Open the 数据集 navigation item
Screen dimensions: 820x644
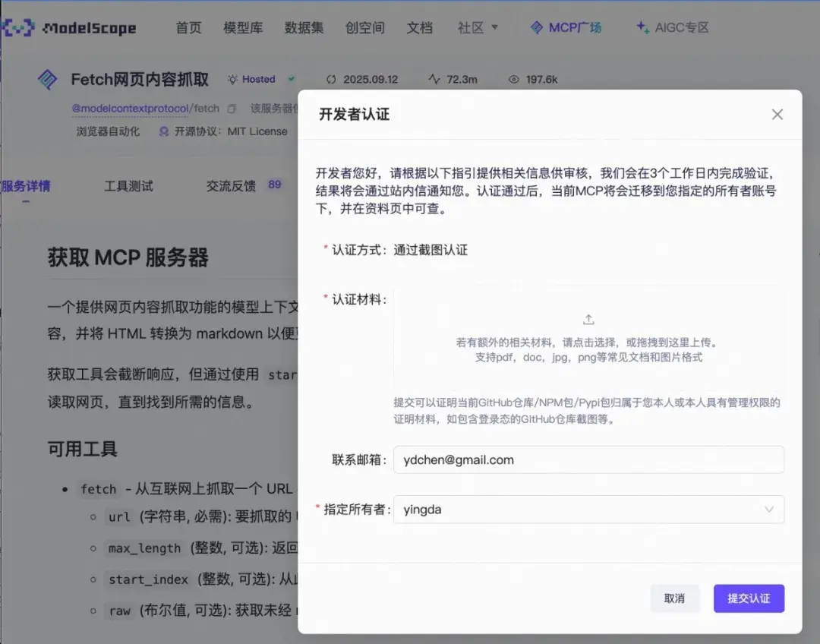[x=304, y=27]
